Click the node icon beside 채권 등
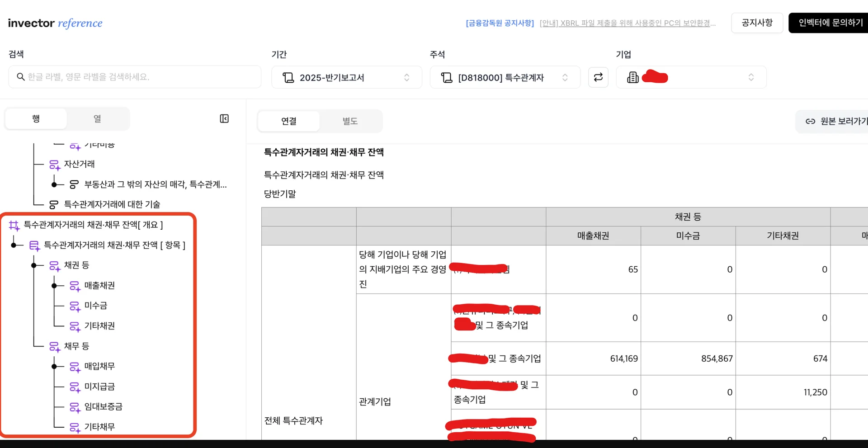868x448 pixels. 55,266
